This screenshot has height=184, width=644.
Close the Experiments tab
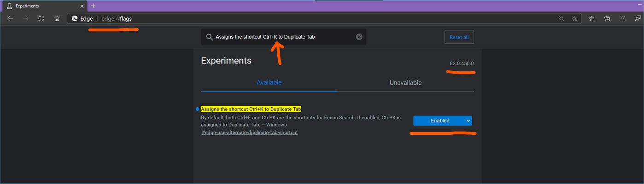pos(82,6)
